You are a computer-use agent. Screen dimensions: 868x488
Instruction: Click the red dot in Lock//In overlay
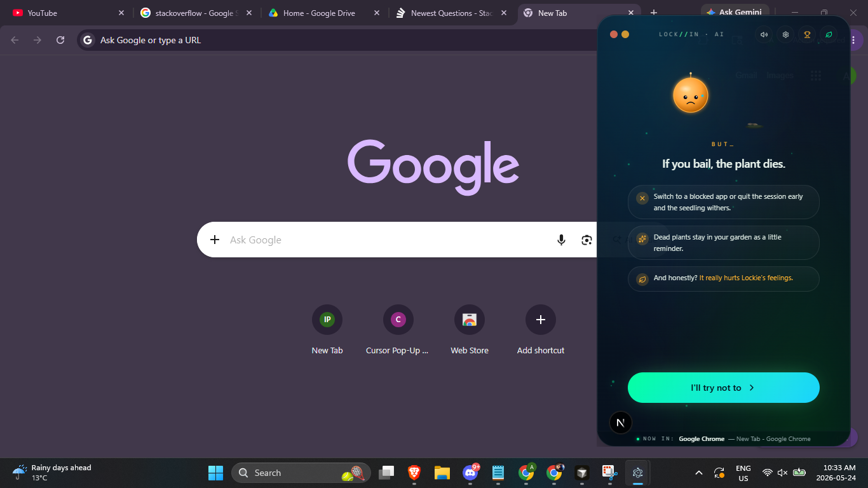coord(614,34)
